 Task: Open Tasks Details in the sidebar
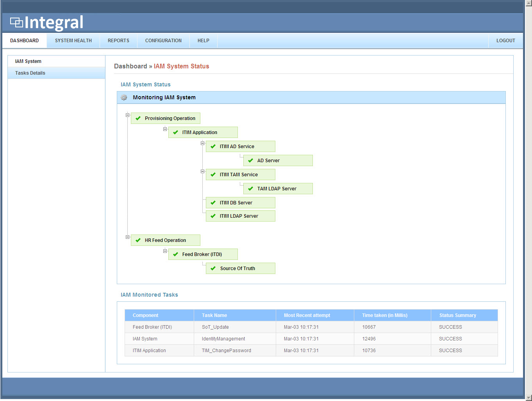coord(57,73)
